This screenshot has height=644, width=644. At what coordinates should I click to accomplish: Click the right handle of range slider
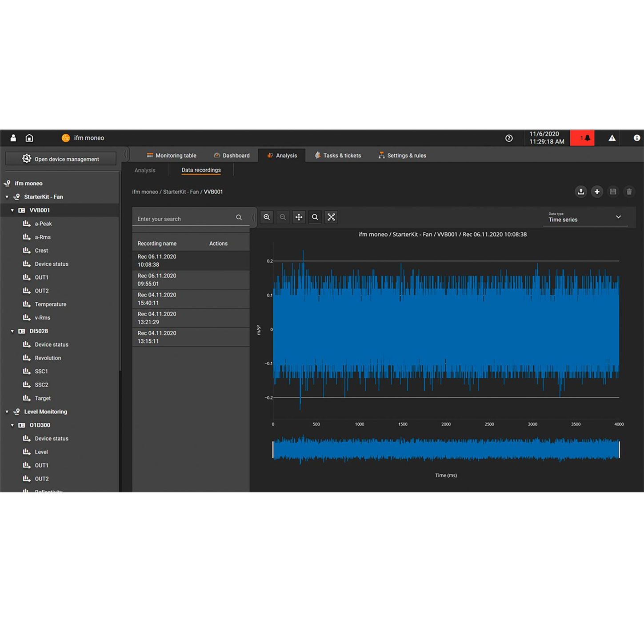pos(619,449)
